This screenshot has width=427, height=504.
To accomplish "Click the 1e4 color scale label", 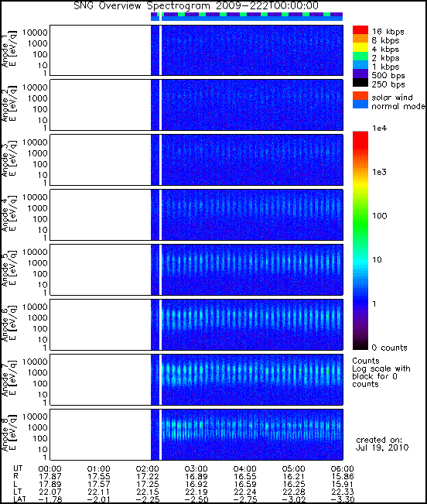I will pos(380,129).
